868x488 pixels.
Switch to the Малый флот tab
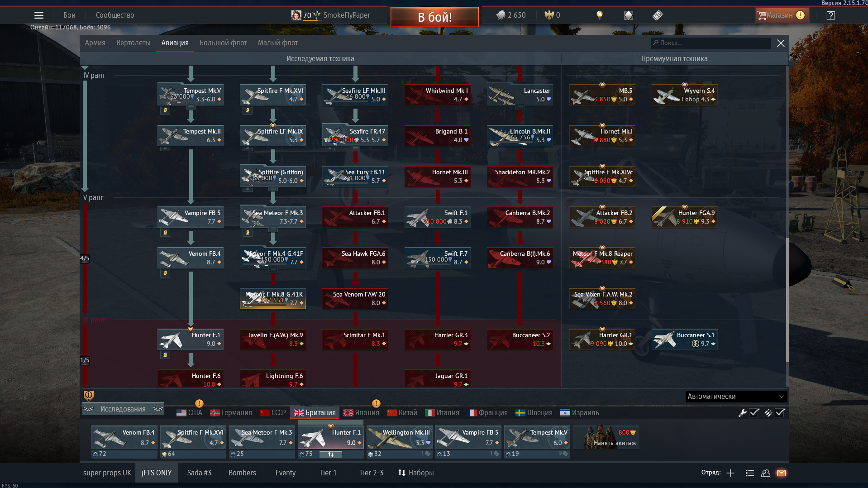pos(278,43)
